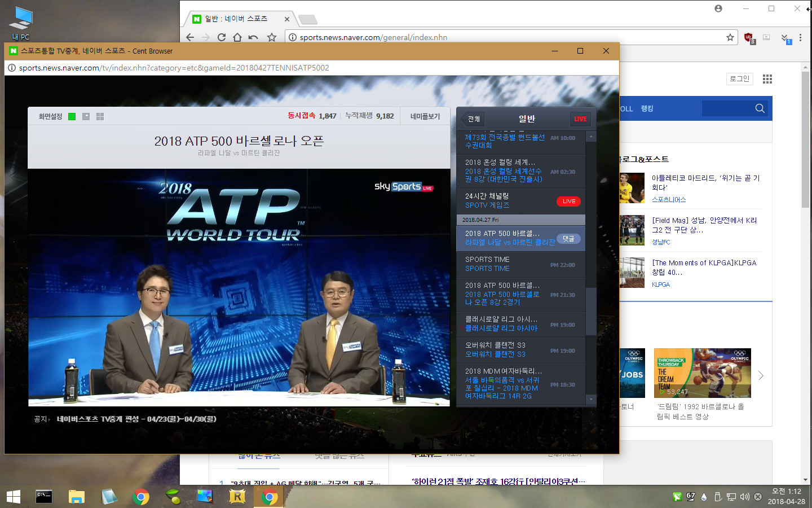The image size is (812, 508).
Task: Go to home page via home icon
Action: (237, 37)
